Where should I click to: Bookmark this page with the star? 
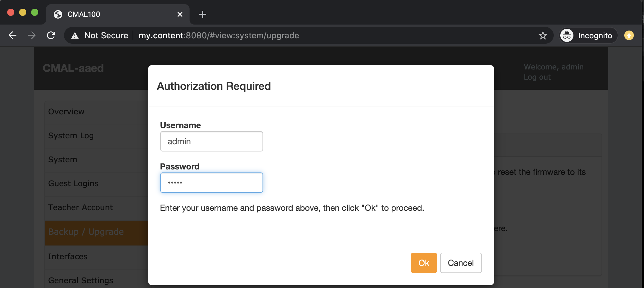pyautogui.click(x=543, y=35)
